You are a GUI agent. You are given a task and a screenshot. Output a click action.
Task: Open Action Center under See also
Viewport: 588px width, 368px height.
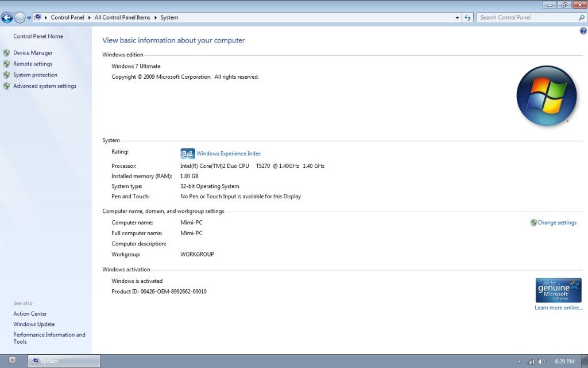(30, 313)
